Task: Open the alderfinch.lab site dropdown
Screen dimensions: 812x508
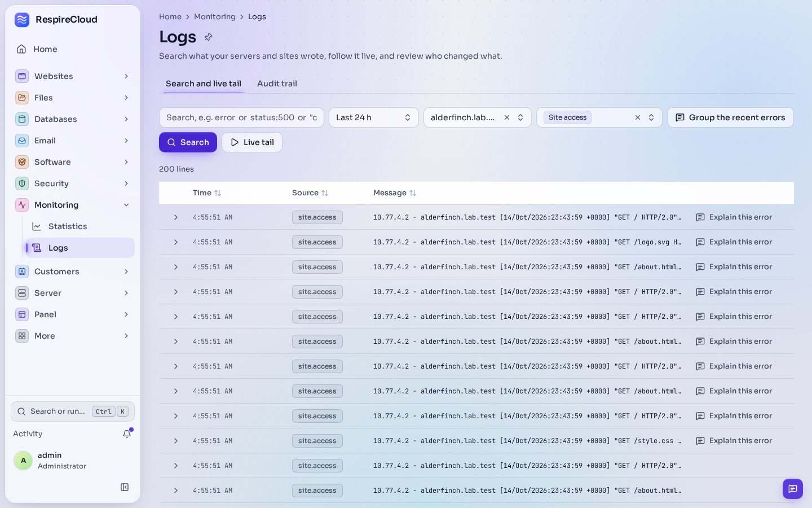Action: pos(520,117)
